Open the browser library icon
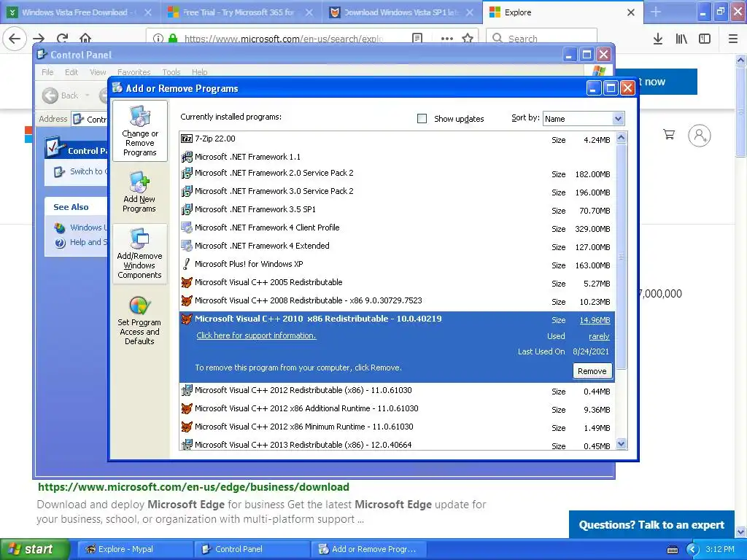 point(681,39)
